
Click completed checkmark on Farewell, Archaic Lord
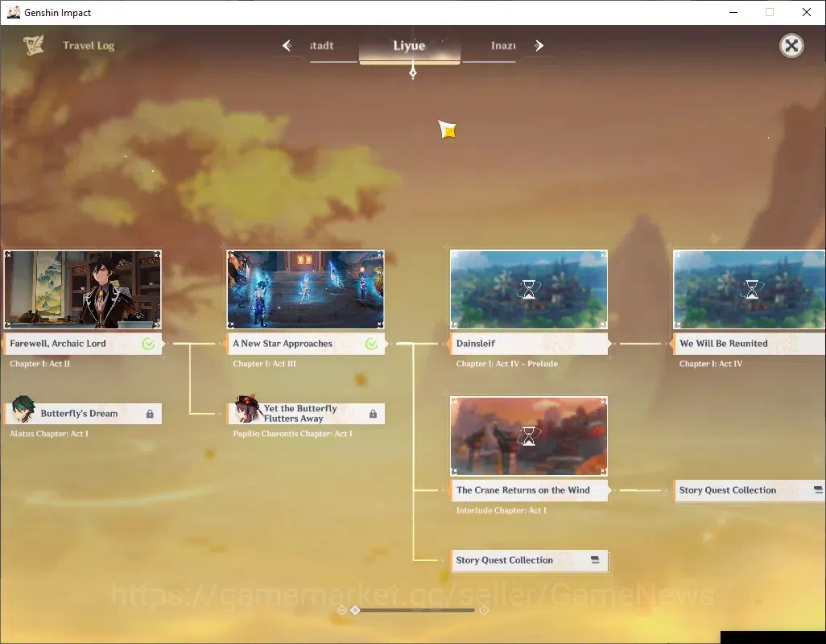[149, 344]
